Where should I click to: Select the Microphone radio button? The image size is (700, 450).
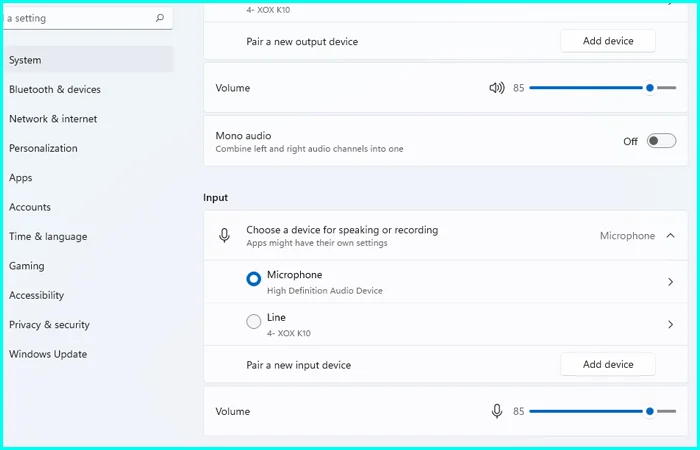pyautogui.click(x=253, y=281)
